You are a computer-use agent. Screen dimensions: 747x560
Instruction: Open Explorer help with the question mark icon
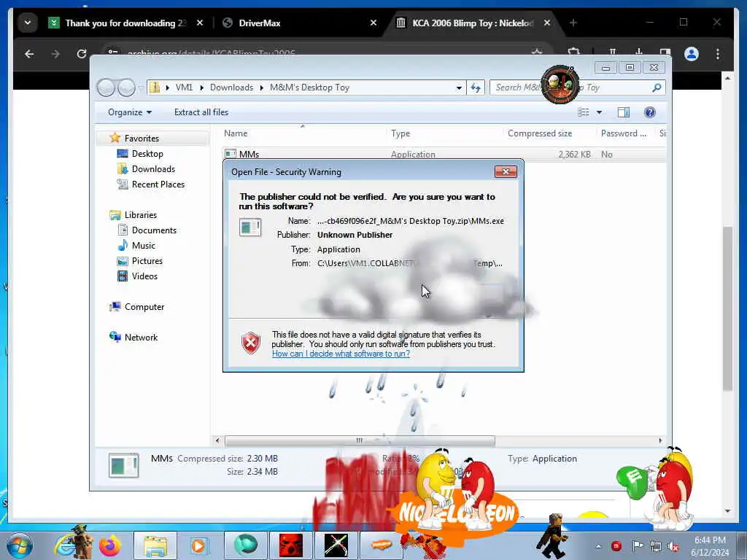coord(650,112)
